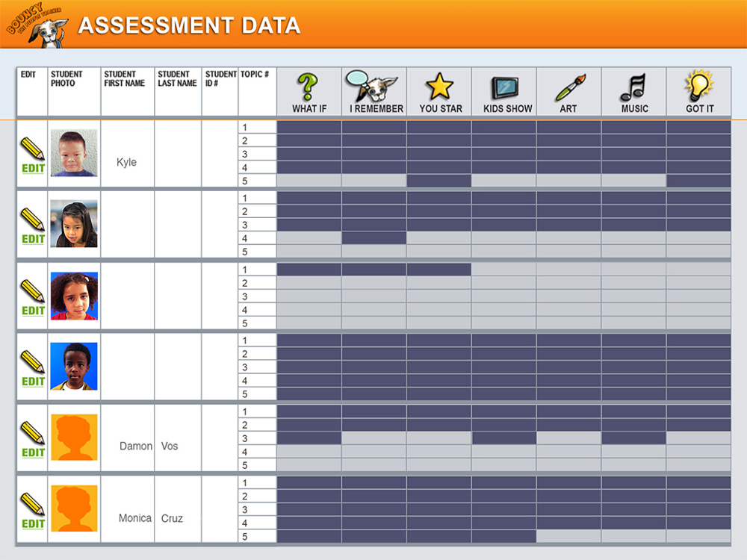Screen dimensions: 747x560
Task: Click Damon's topic 3 What If cell
Action: (309, 438)
